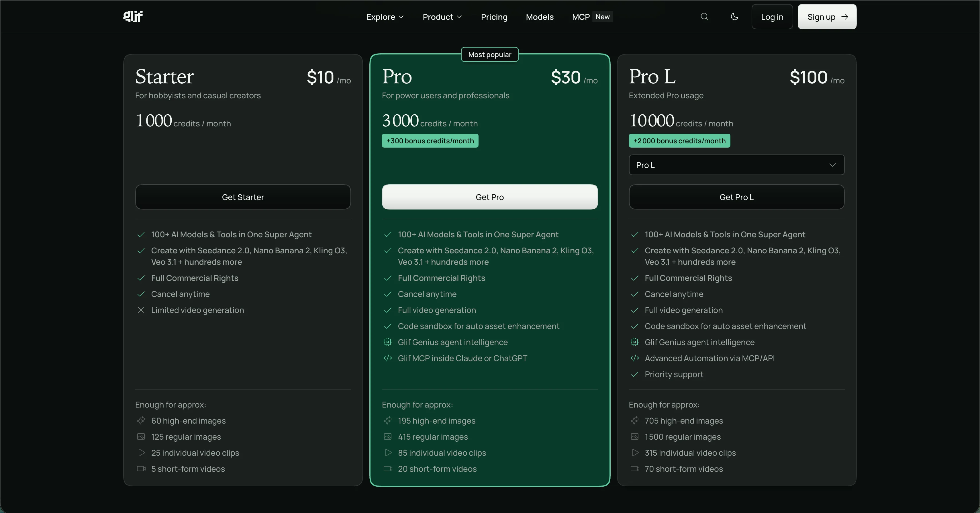Click checkmark beside Priority support
980x513 pixels.
(635, 374)
